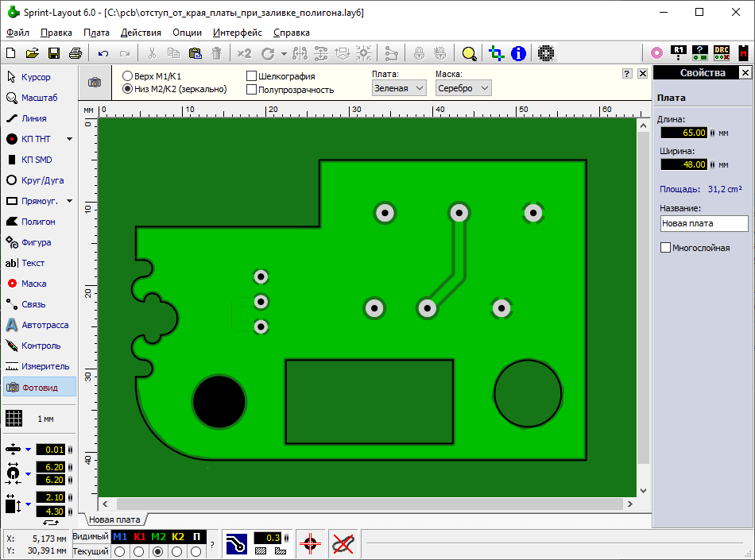Expand the КП ТНТ pad shape arrow
This screenshot has height=560, width=755.
tap(69, 139)
